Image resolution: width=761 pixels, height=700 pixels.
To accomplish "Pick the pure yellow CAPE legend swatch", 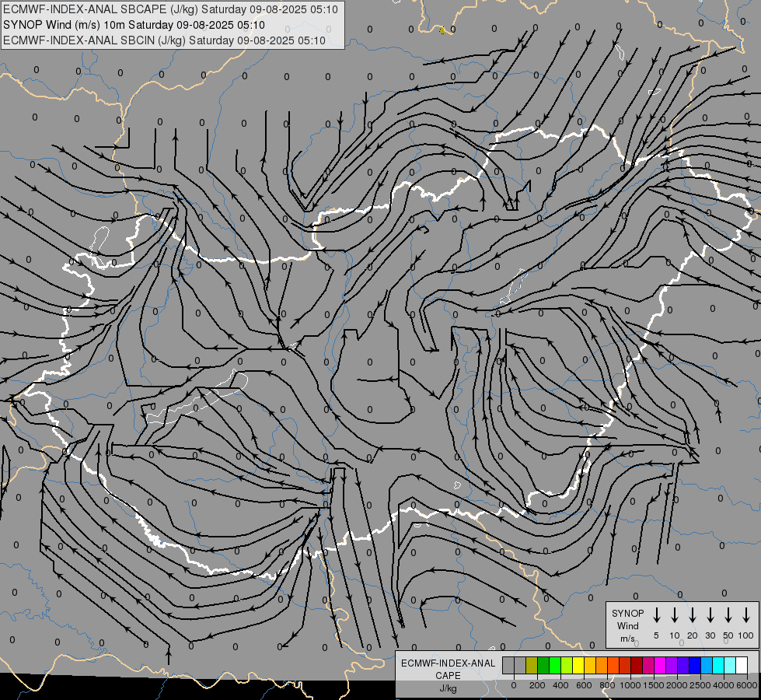I will point(578,665).
